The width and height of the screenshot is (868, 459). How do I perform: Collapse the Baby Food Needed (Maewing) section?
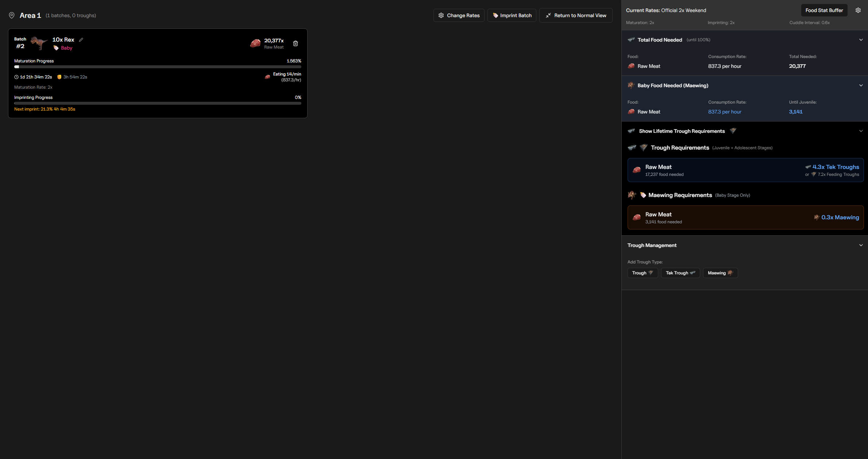point(861,85)
